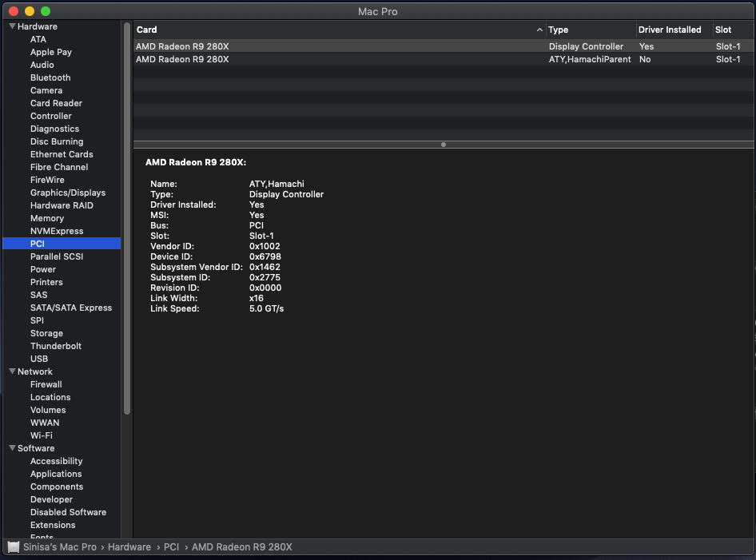Image resolution: width=756 pixels, height=560 pixels.
Task: Click the sidebar vertical scrollbar
Action: pyautogui.click(x=127, y=218)
